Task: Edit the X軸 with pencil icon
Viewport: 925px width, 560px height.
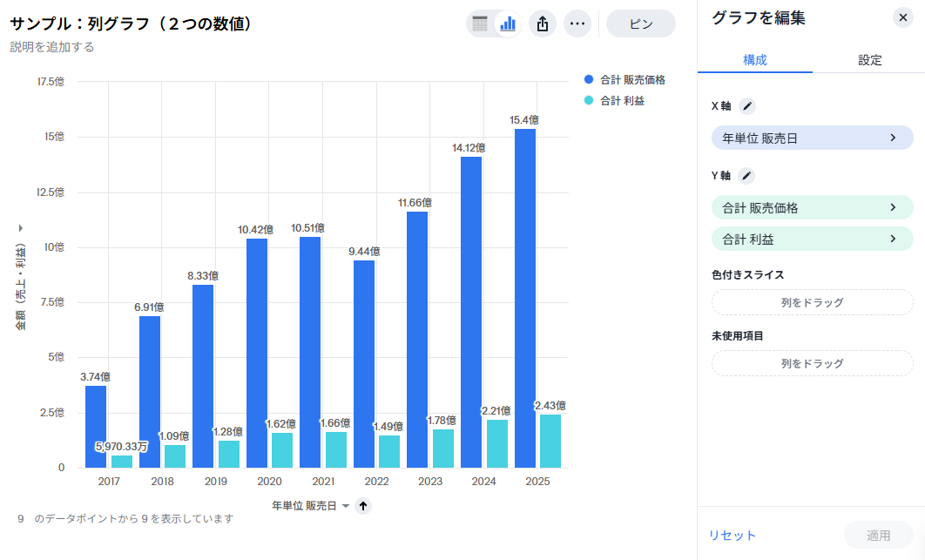Action: [x=746, y=106]
